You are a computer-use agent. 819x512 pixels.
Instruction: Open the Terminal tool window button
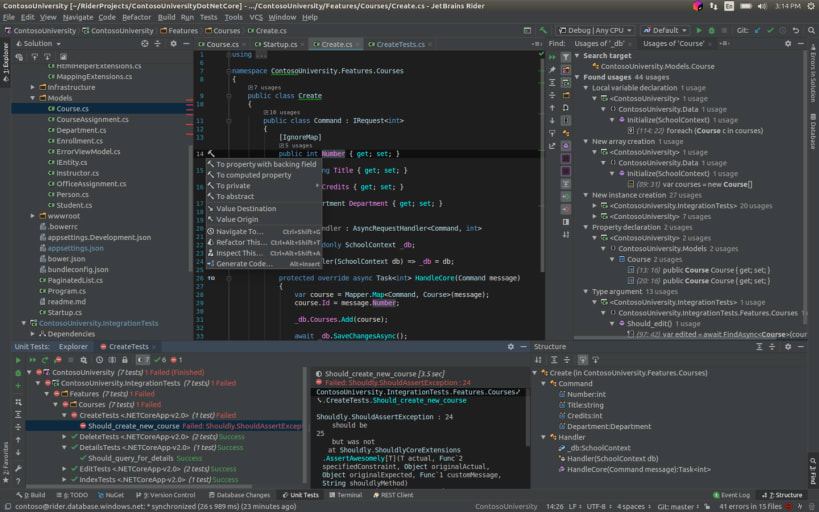347,495
